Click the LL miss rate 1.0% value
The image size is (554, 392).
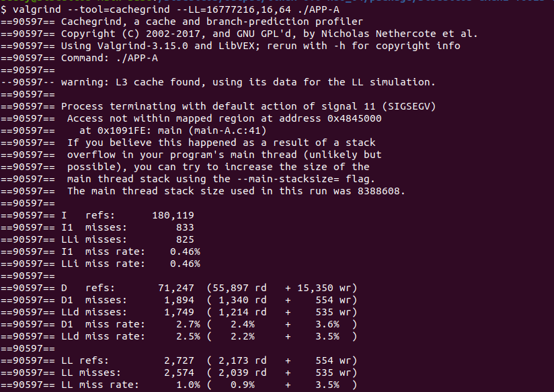[185, 385]
